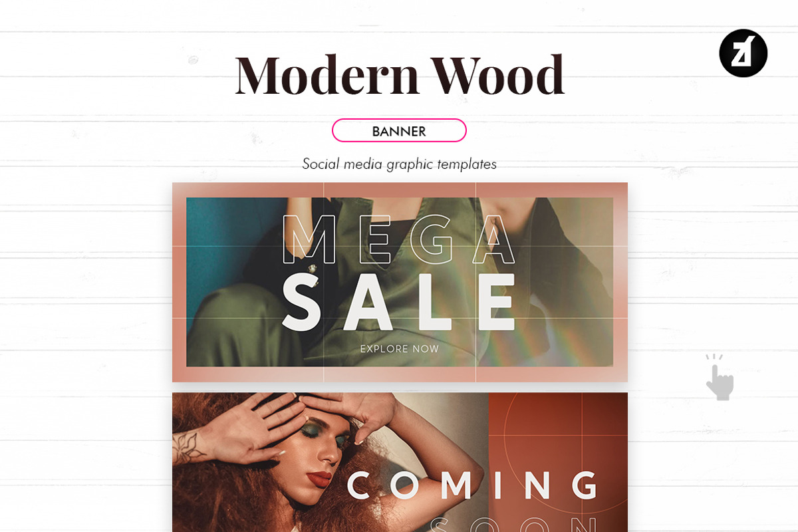Image resolution: width=798 pixels, height=532 pixels.
Task: Select the Modern Wood title heading
Action: tap(400, 74)
